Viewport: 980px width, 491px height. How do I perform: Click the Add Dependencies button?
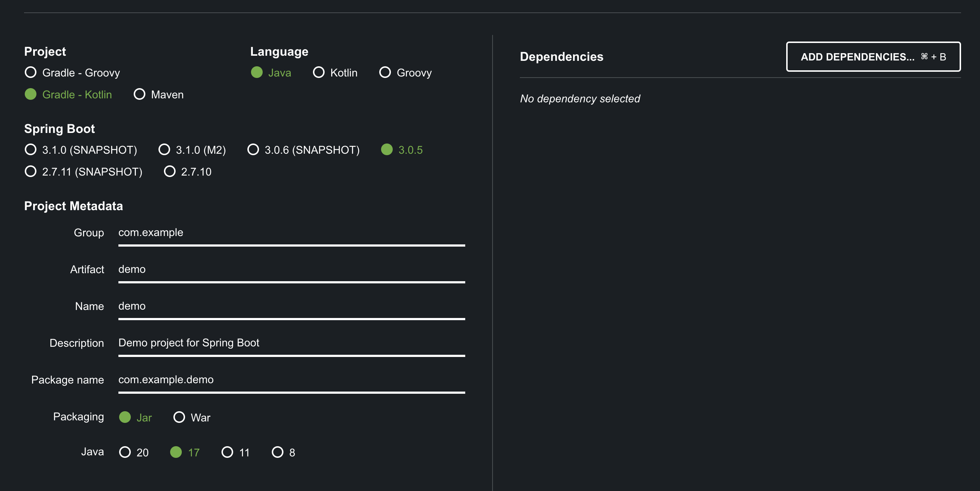[873, 57]
